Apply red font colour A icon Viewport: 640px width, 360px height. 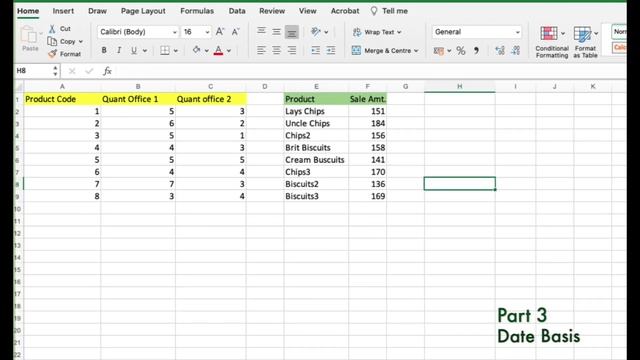[218, 50]
